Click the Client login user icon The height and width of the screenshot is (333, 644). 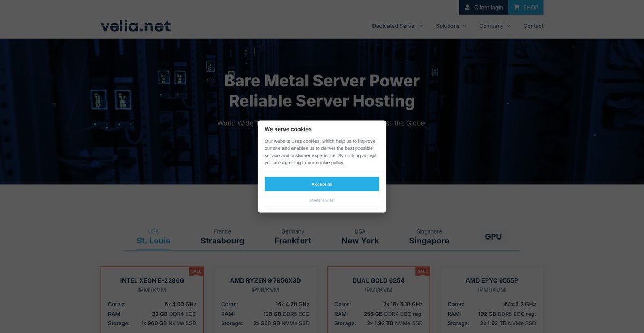[467, 8]
